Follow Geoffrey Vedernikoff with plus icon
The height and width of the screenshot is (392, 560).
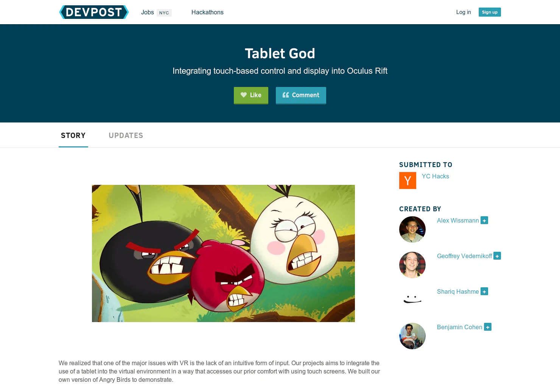click(x=497, y=256)
